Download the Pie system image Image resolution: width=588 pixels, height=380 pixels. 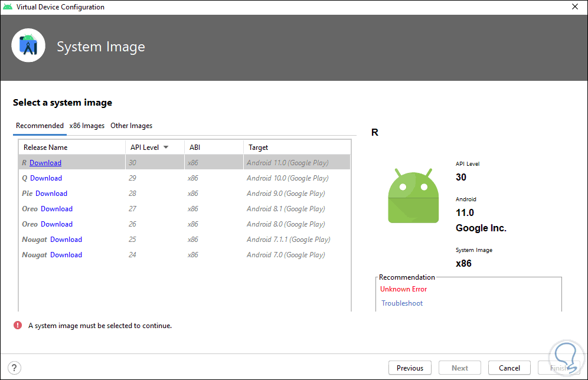pos(51,194)
